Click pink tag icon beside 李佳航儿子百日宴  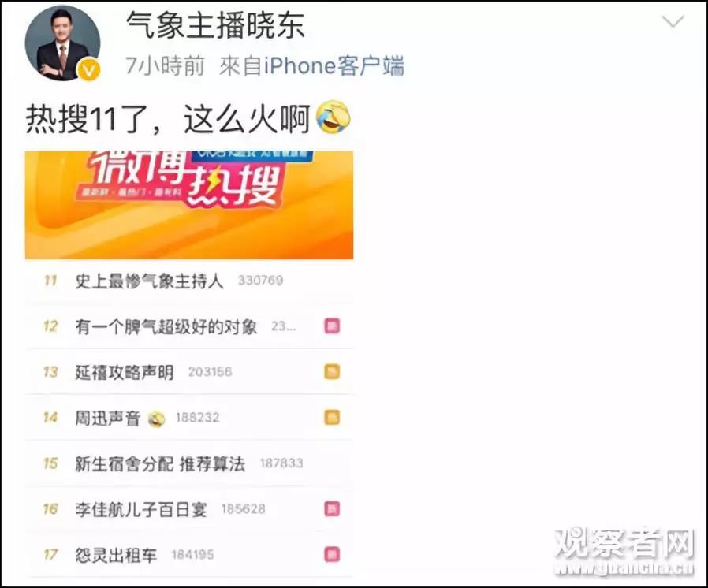click(332, 509)
